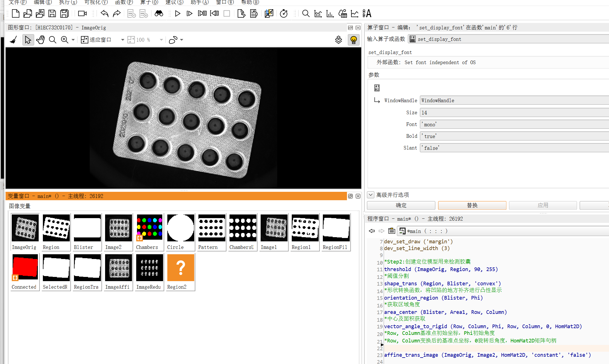Viewport: 609px width, 364px height.
Task: Click the Save program icon
Action: coord(52,13)
